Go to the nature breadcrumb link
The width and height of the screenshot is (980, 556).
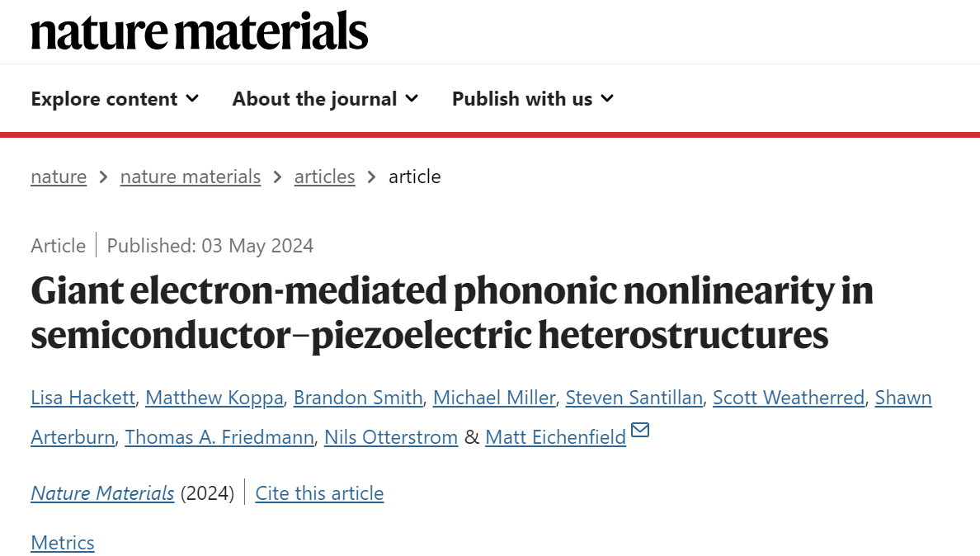[x=59, y=177]
